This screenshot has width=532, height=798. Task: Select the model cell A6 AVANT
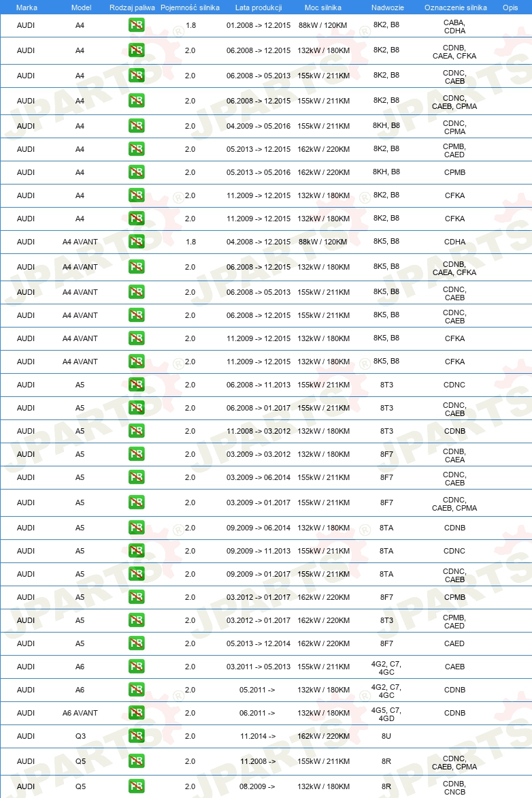80,714
